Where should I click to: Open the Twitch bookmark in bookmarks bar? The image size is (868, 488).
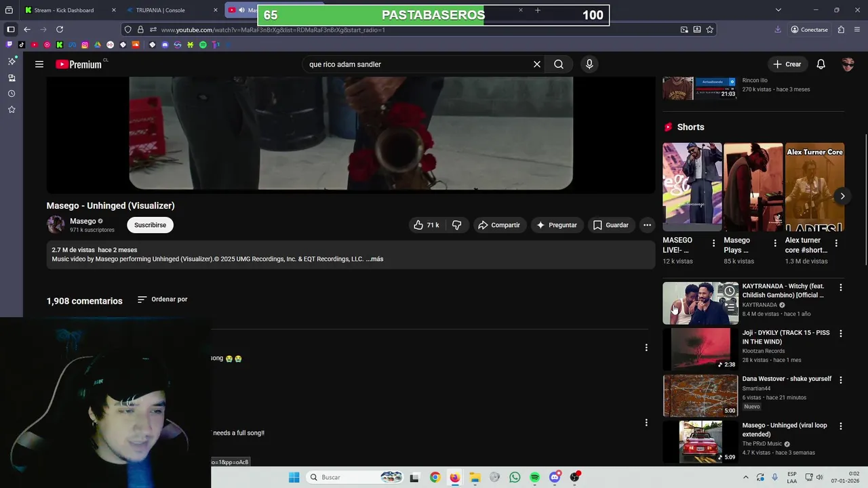pos(9,45)
